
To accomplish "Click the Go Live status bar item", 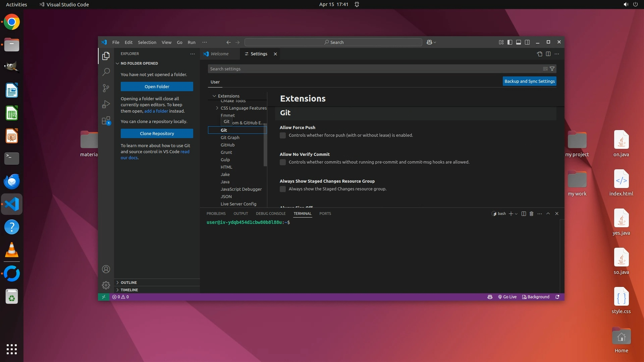I will (507, 297).
